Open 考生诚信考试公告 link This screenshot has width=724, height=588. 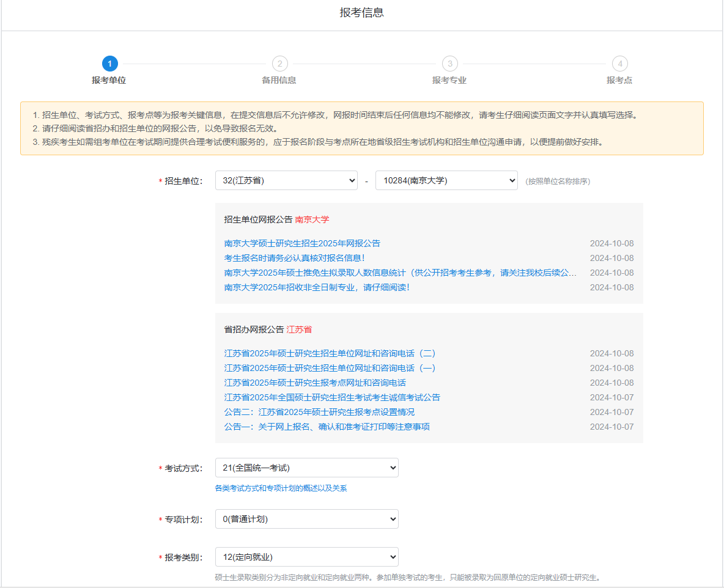click(x=332, y=397)
